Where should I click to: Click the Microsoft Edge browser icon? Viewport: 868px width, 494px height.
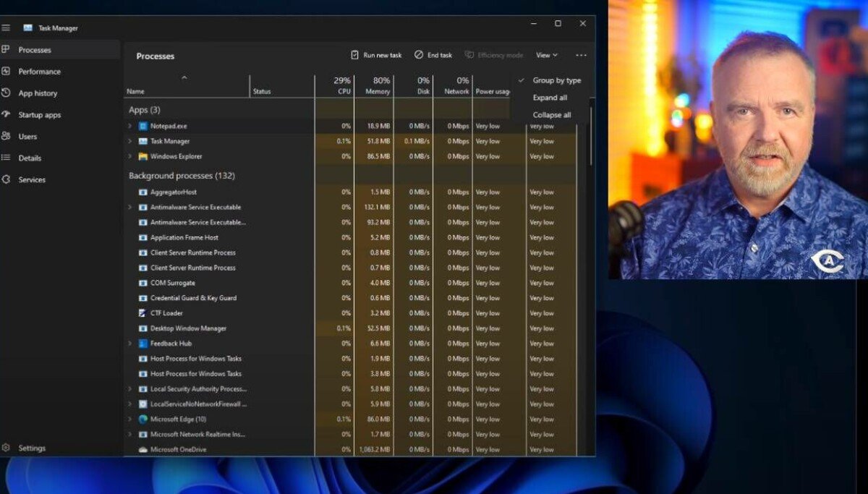click(x=143, y=419)
